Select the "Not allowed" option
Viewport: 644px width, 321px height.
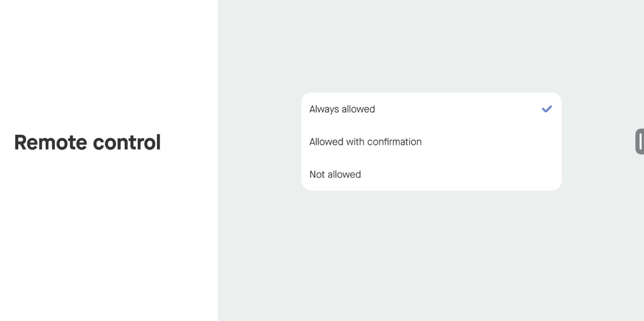pos(431,174)
